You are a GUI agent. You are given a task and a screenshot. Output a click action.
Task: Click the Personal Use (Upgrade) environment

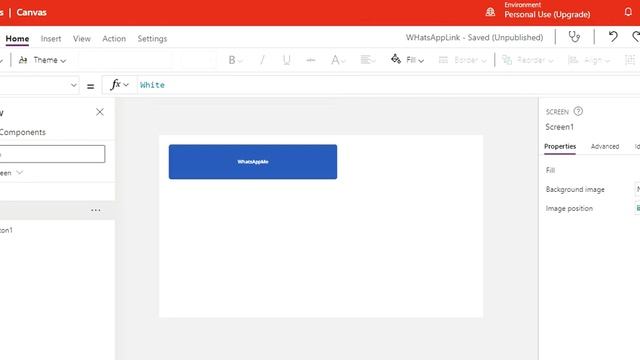coord(547,15)
